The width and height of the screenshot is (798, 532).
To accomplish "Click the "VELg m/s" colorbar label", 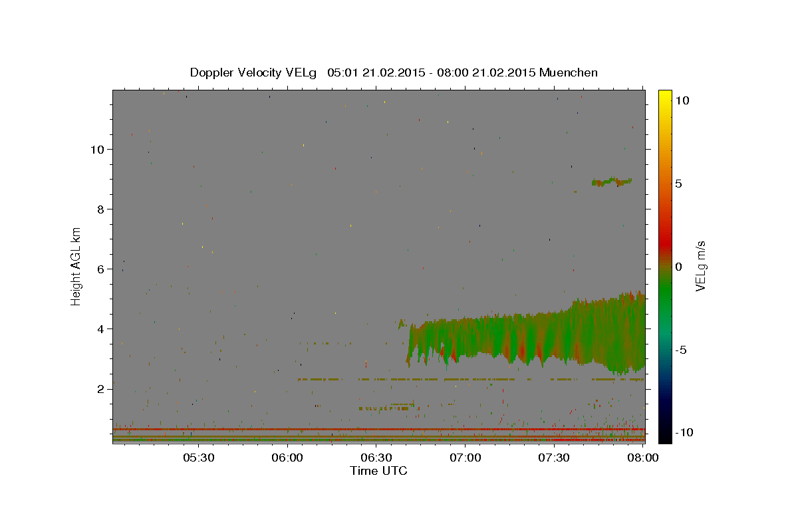I will (x=700, y=266).
